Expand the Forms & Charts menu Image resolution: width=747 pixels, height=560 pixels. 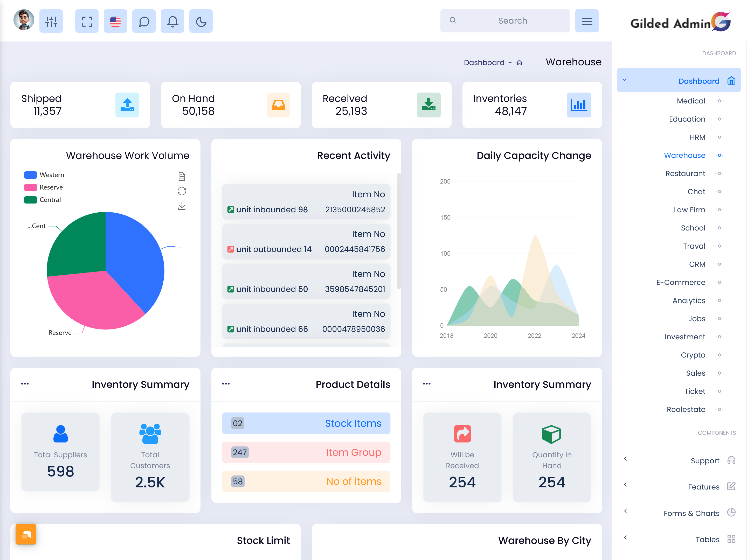679,513
